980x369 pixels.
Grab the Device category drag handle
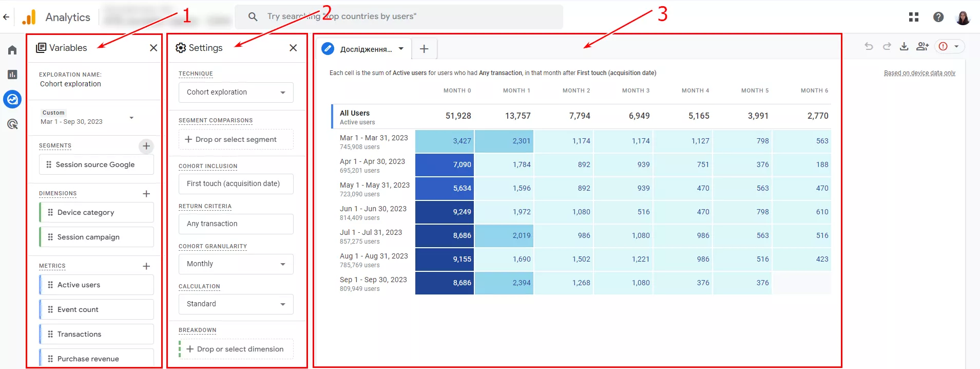50,212
